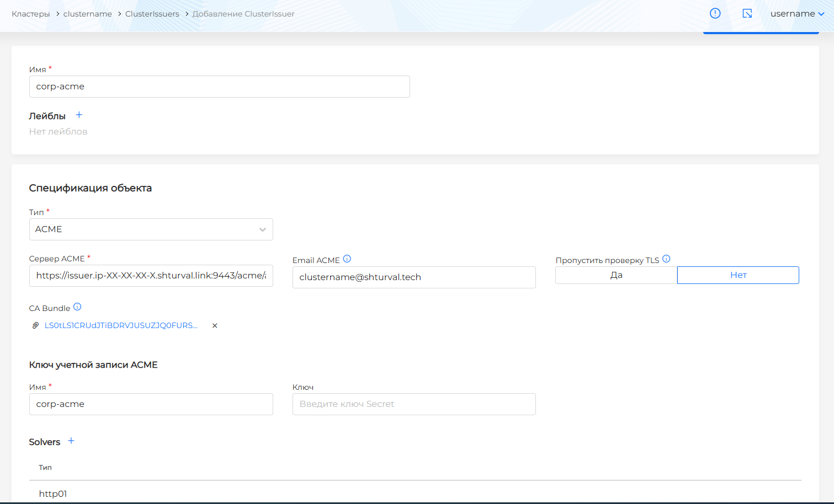
Task: Open clustername breadcrumb link
Action: (87, 14)
